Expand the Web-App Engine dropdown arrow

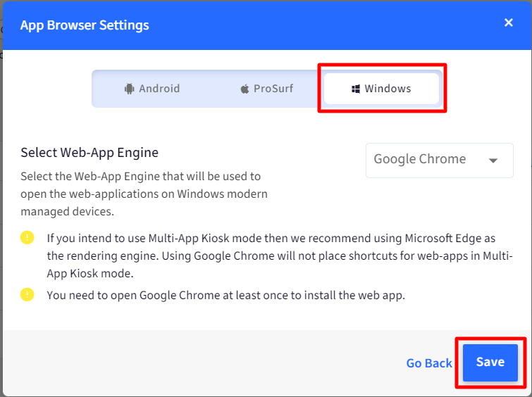pyautogui.click(x=493, y=160)
